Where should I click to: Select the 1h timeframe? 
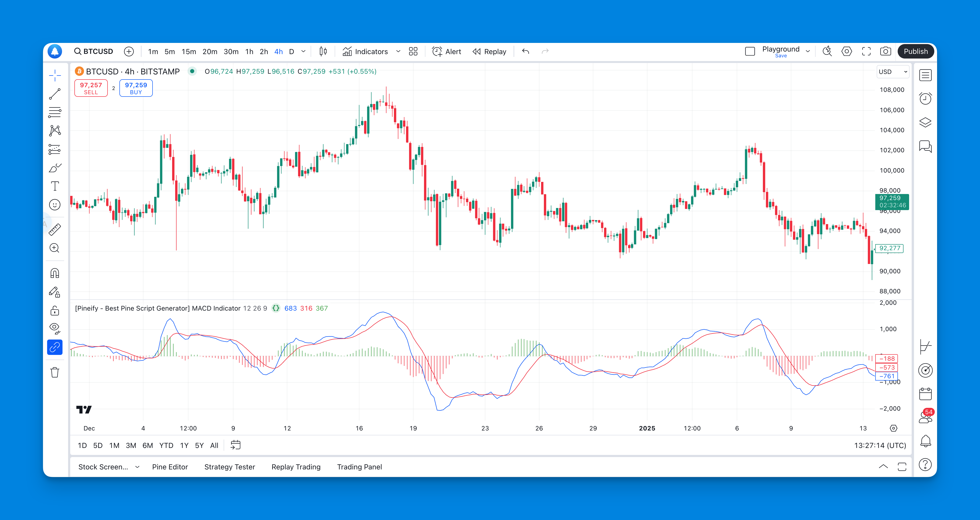pos(249,51)
